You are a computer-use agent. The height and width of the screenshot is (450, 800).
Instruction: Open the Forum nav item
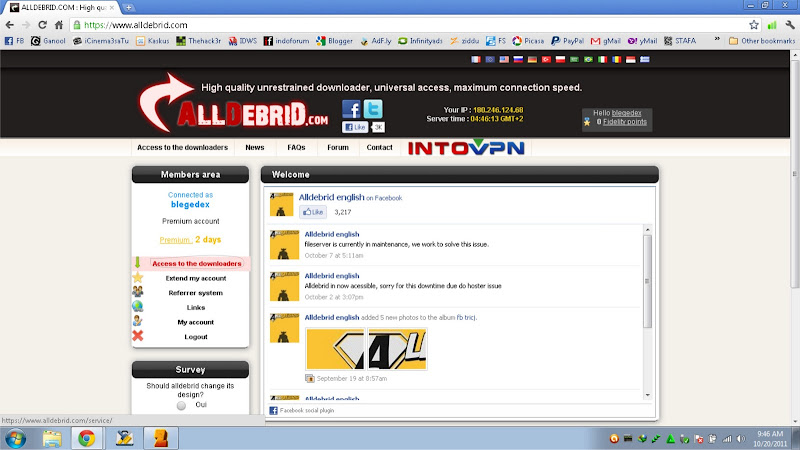pyautogui.click(x=338, y=147)
